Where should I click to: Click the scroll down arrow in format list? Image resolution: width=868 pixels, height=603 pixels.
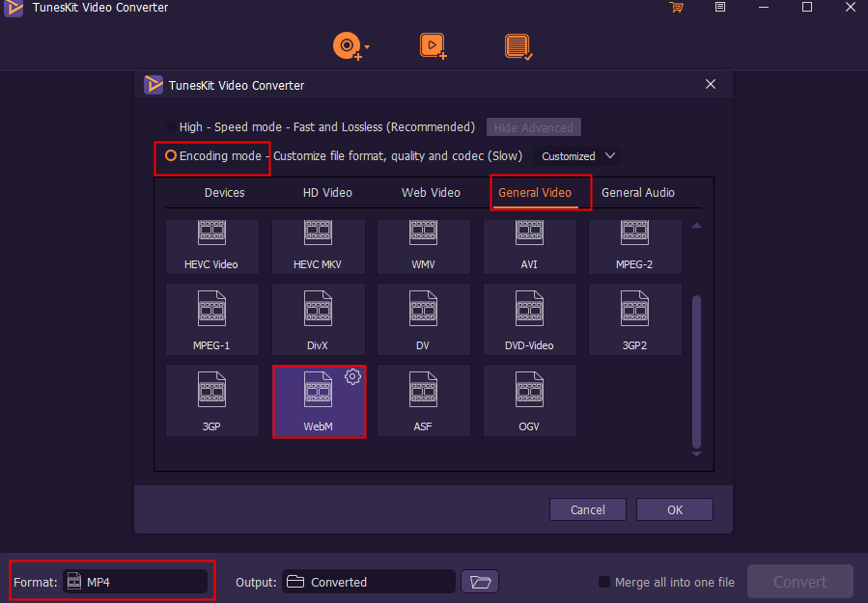(696, 454)
